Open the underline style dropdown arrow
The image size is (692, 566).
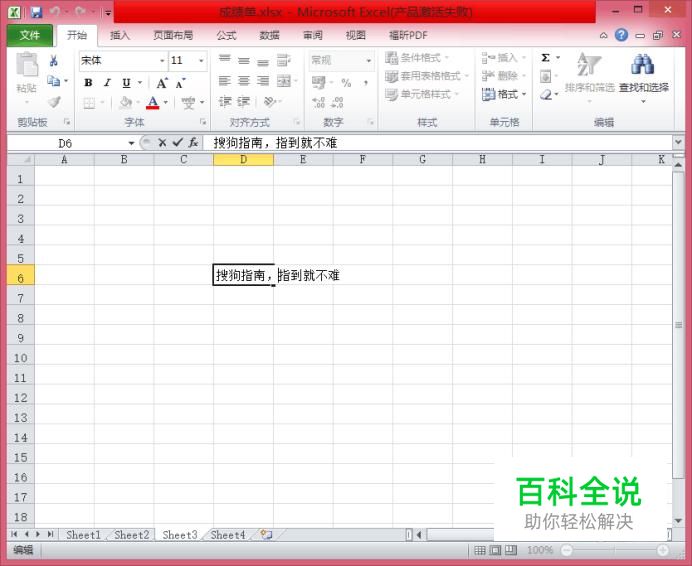tap(140, 83)
